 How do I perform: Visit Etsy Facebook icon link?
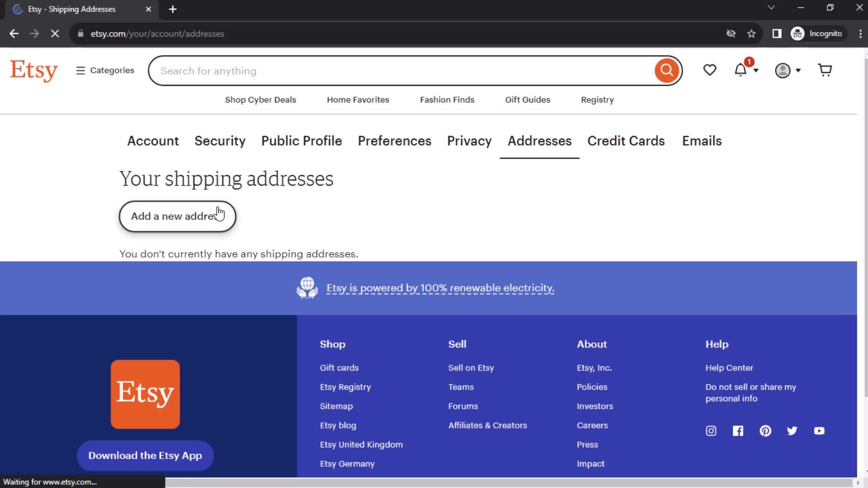tap(738, 431)
